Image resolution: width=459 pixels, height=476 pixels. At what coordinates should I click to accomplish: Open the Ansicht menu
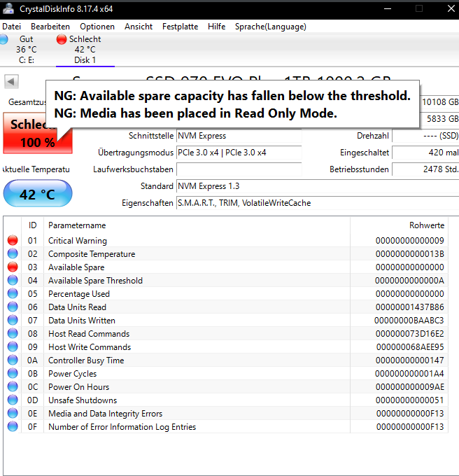(139, 27)
